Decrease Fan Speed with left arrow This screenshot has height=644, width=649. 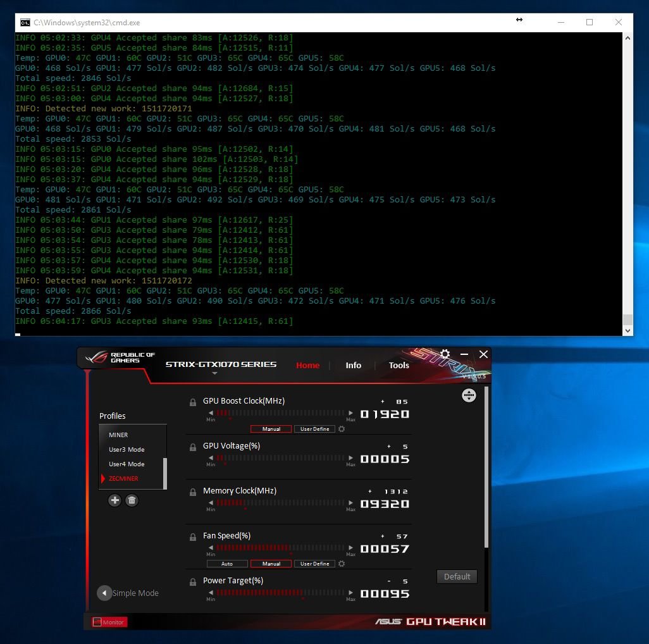coord(211,548)
